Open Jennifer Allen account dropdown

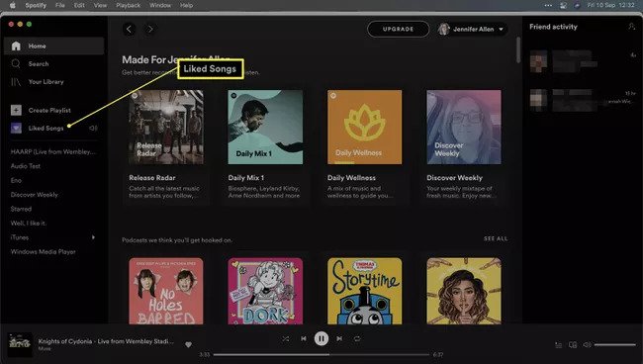coord(472,29)
